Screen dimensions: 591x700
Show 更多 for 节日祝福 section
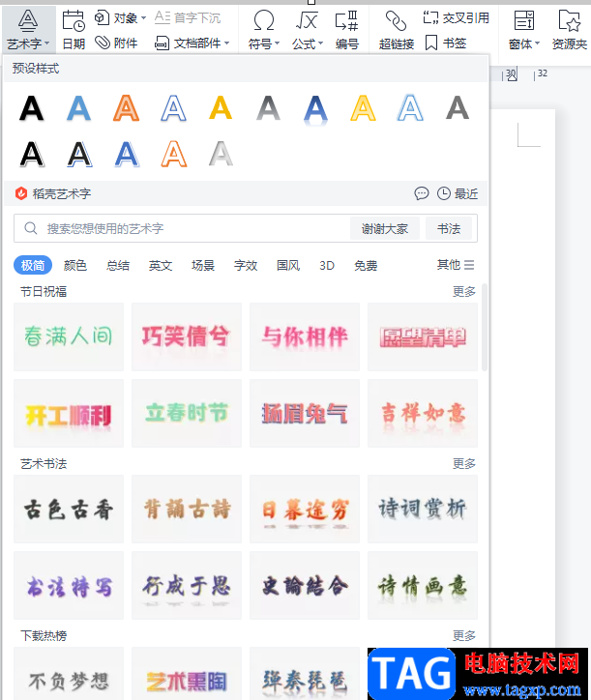click(464, 292)
